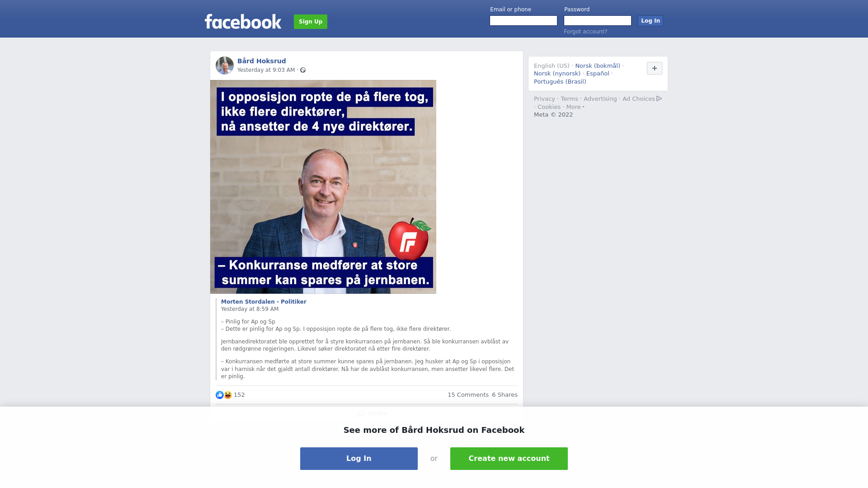Open the Forgot account link
Image resolution: width=868 pixels, height=488 pixels.
click(x=585, y=32)
